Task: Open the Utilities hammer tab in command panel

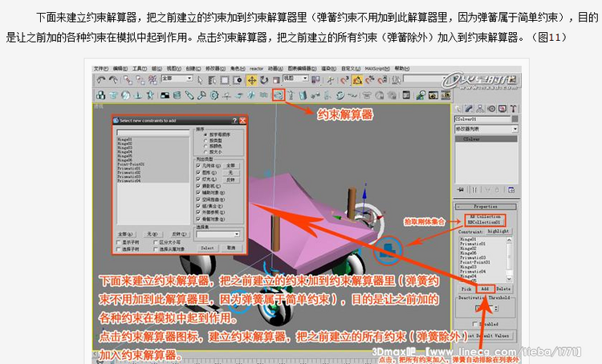Action: [514, 109]
